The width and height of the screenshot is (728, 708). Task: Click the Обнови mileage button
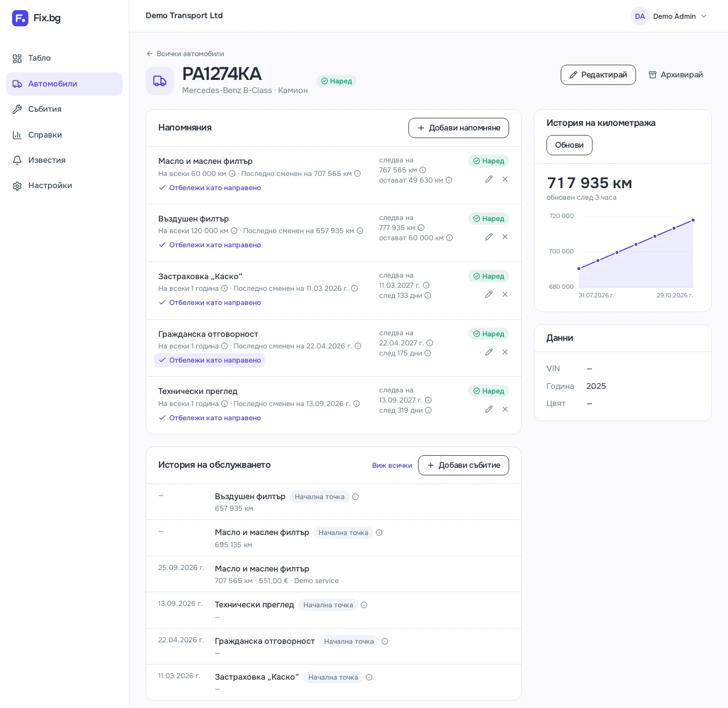[569, 145]
